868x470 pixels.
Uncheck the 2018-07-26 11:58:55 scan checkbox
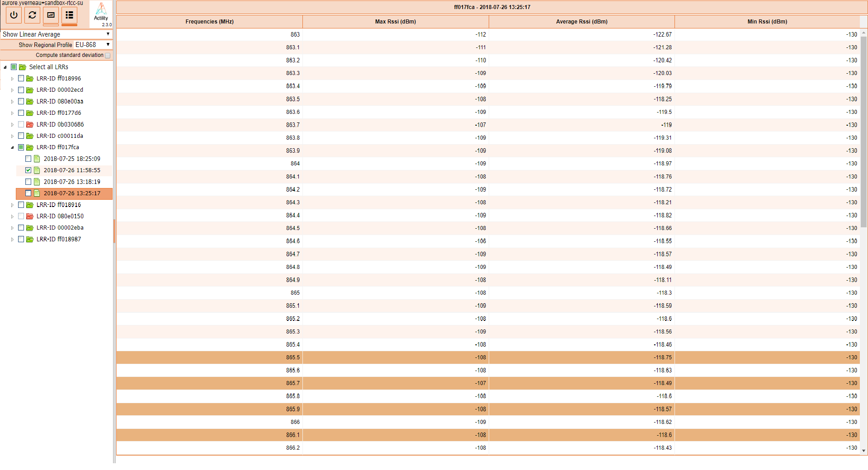tap(28, 170)
